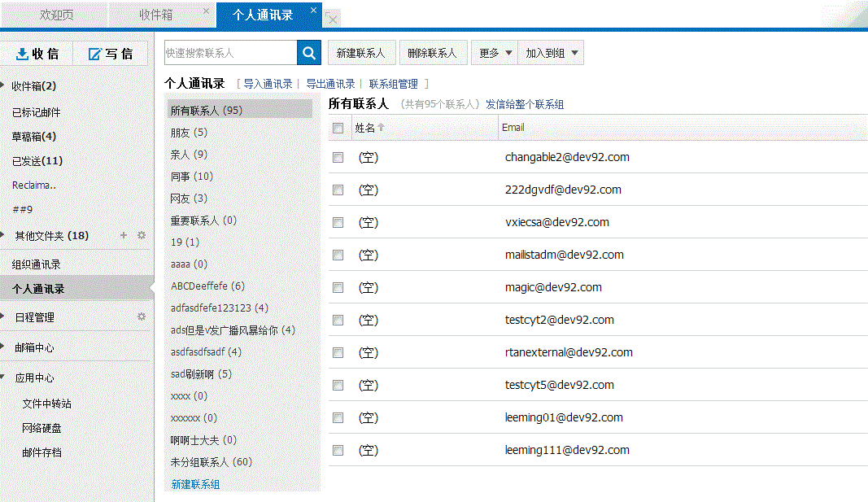Click the gear icon beside 日程管理
The width and height of the screenshot is (868, 502).
[x=142, y=317]
